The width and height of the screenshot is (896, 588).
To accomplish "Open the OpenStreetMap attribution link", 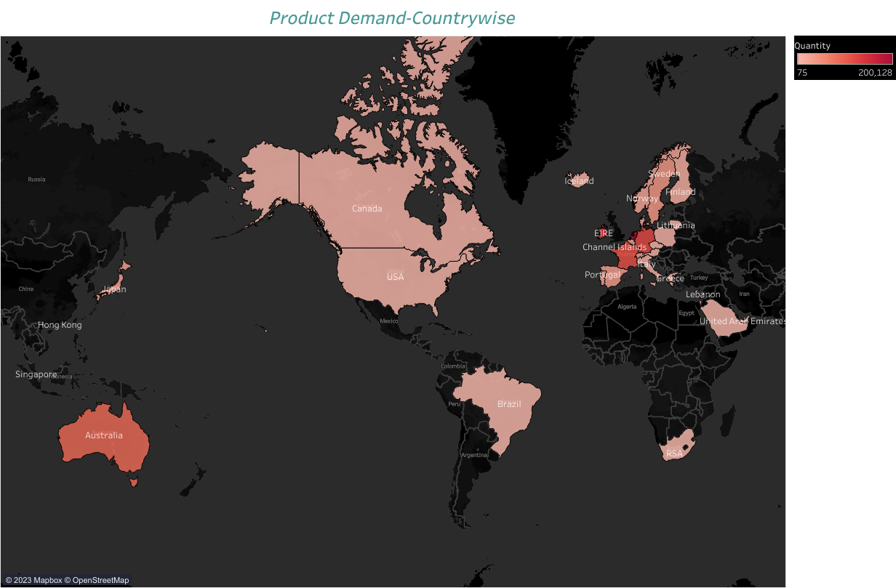I will [100, 580].
